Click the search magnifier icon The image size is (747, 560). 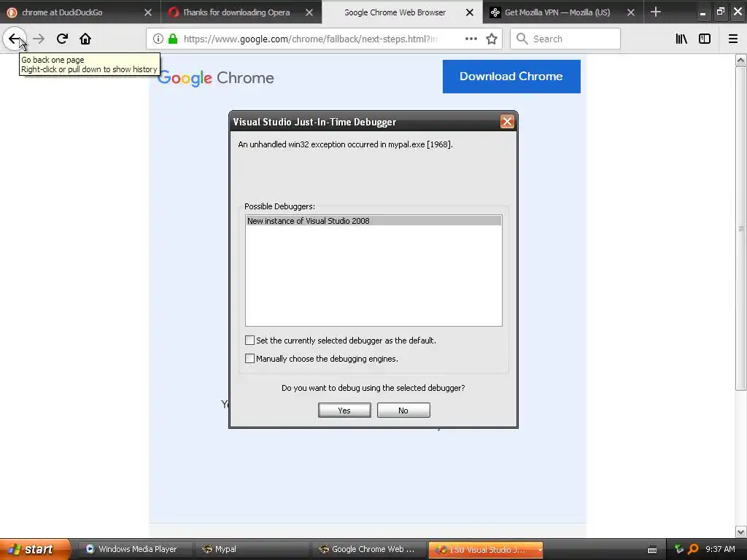coord(522,39)
